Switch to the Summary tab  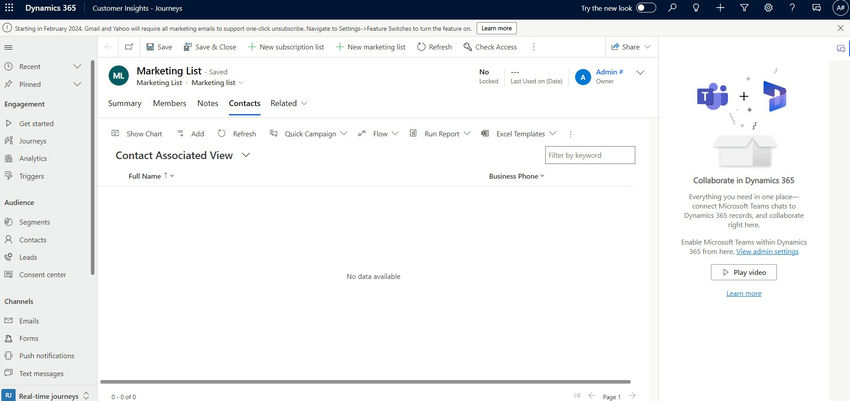(x=125, y=104)
